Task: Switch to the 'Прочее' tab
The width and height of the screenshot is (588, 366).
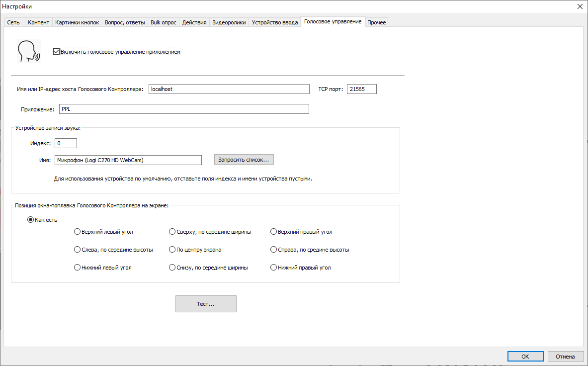Action: [x=376, y=22]
